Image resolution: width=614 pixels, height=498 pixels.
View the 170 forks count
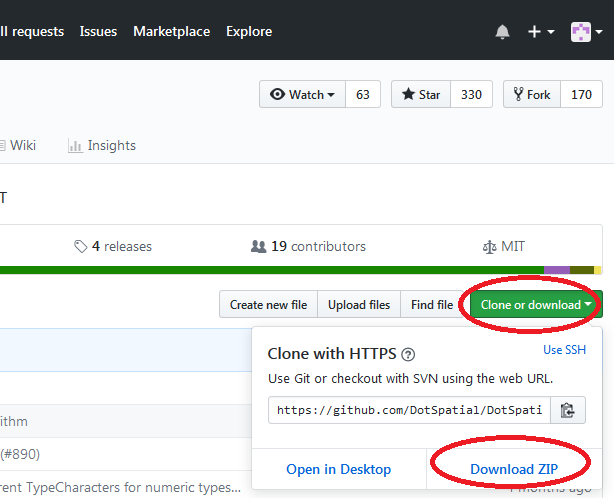coord(581,94)
